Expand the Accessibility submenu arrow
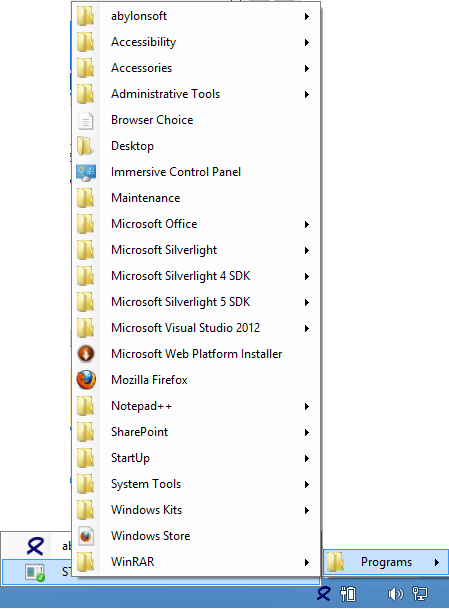The height and width of the screenshot is (609, 449). point(307,42)
